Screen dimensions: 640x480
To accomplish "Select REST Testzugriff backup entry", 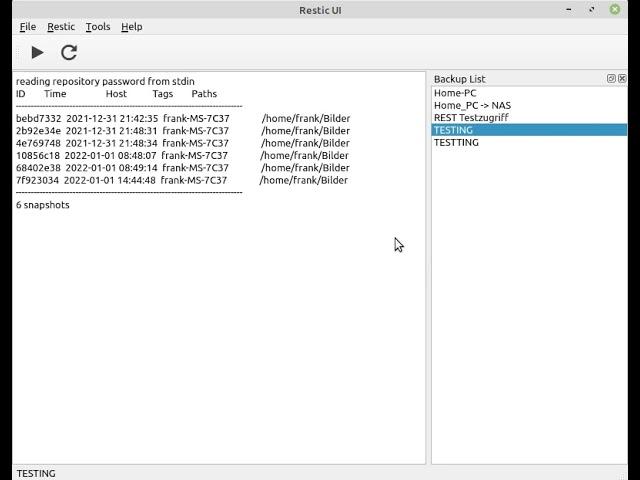I will [529, 118].
